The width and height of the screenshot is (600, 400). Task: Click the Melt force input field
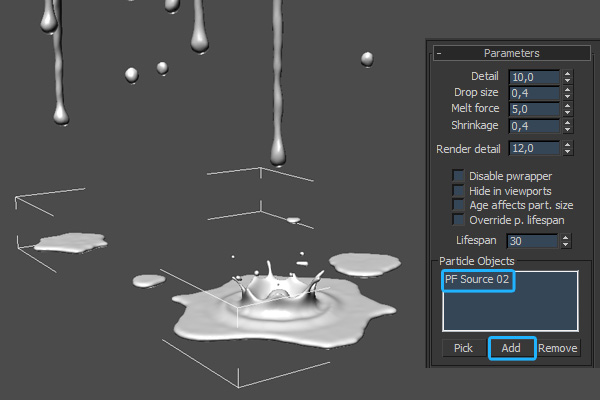(533, 109)
